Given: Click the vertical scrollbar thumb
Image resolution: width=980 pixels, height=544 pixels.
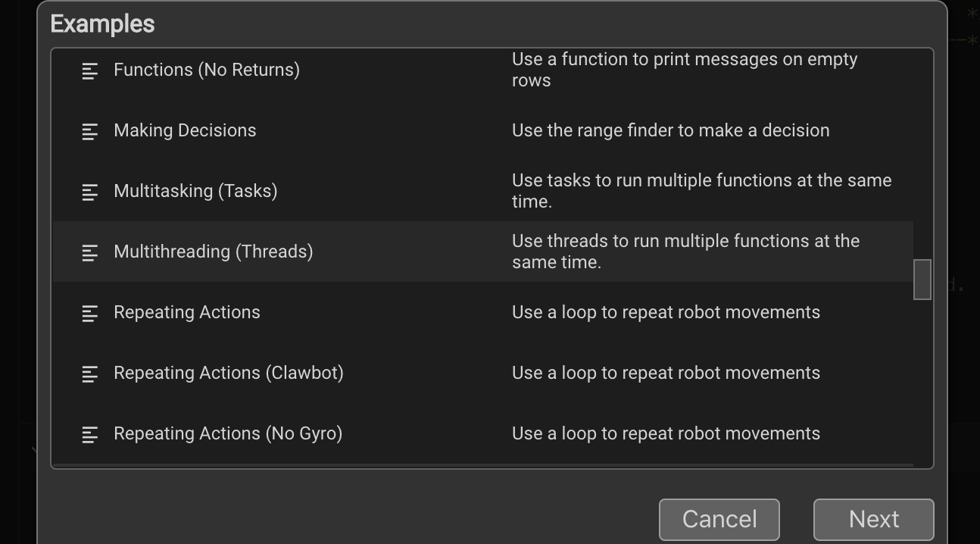Looking at the screenshot, I should coord(922,280).
